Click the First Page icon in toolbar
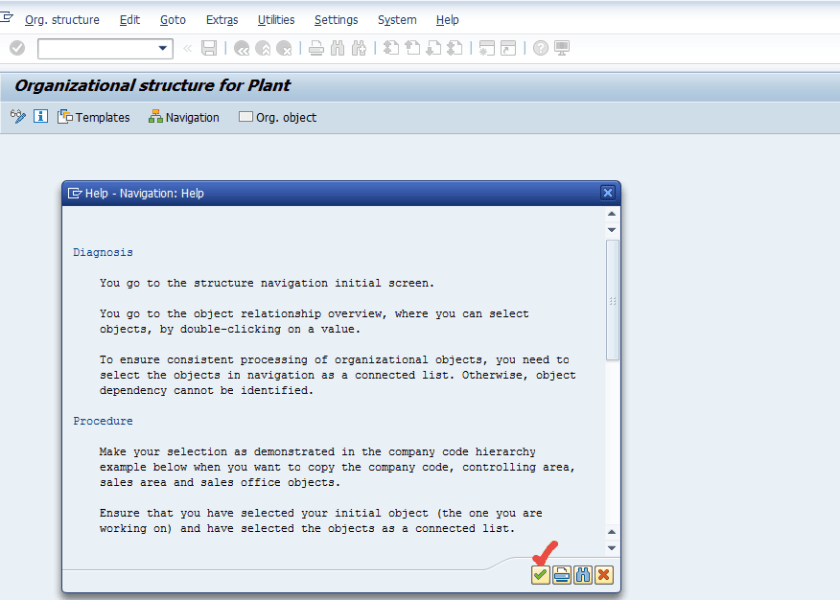Screen dimensions: 840x600 pyautogui.click(x=391, y=48)
